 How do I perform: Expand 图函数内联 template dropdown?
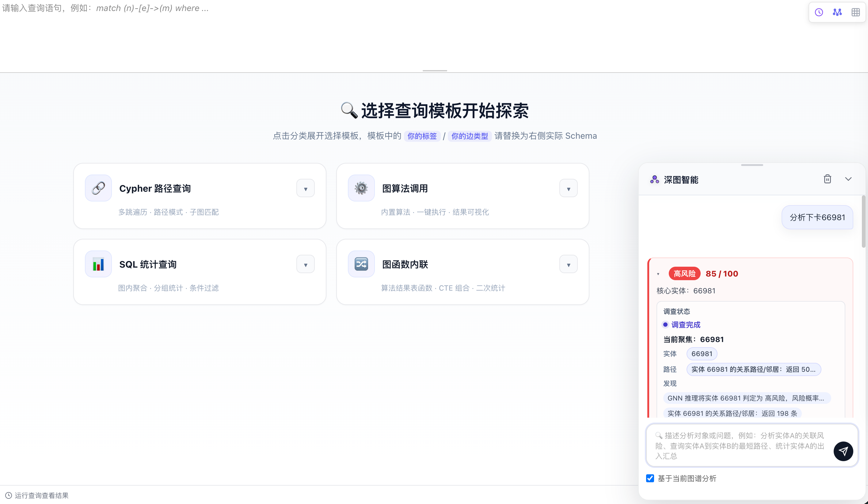[568, 264]
